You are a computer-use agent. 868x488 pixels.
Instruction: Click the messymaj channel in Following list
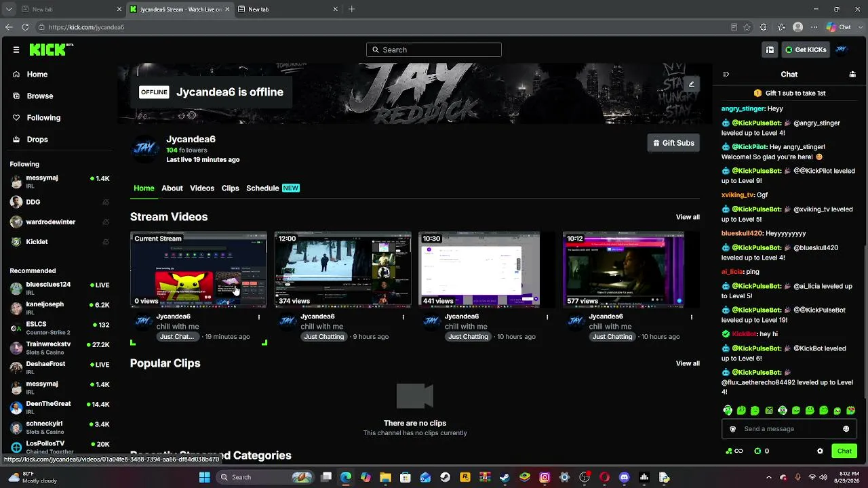click(x=60, y=182)
